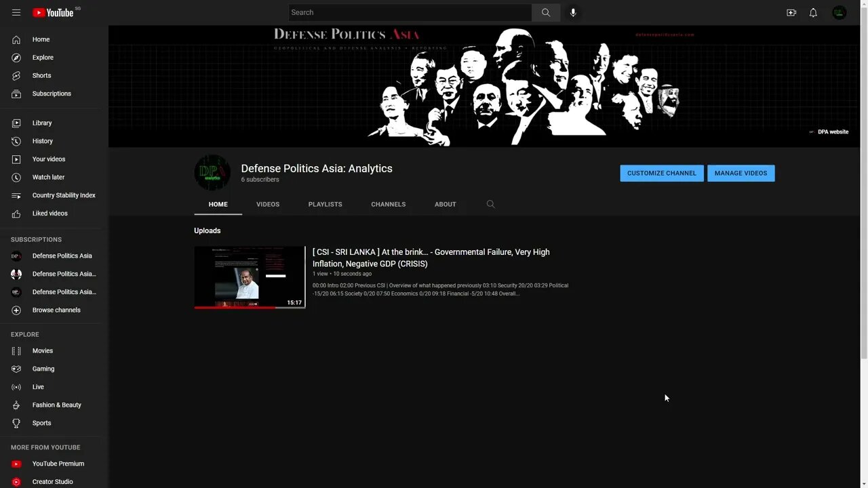
Task: Open notifications bell
Action: 813,12
